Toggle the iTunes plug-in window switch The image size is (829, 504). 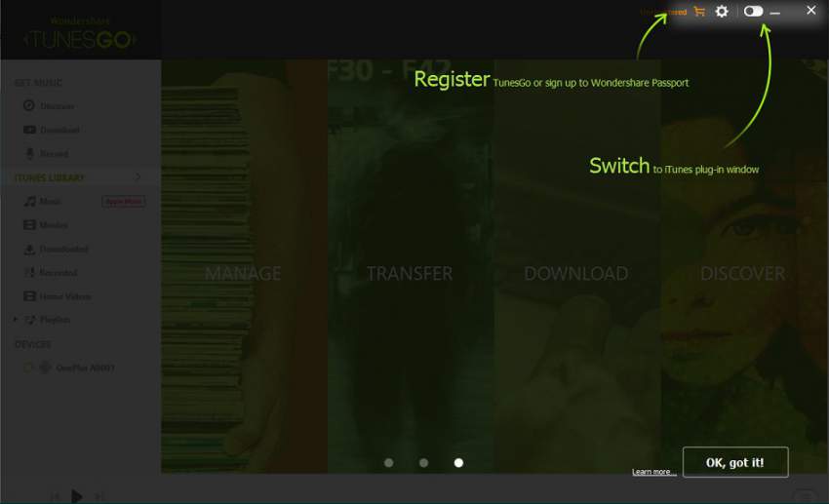[753, 11]
